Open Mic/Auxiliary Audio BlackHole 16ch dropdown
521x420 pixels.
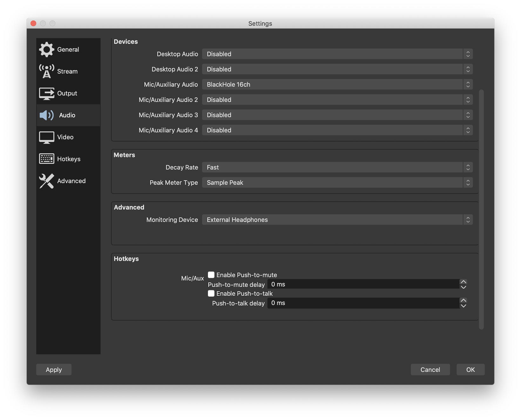coord(337,84)
